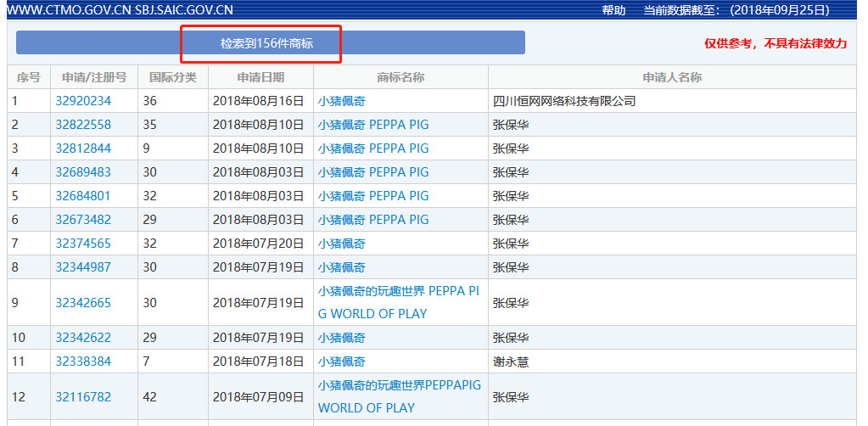Click the 检索到156件商标 result bar
Viewport: 868px width, 426px height.
click(x=270, y=42)
